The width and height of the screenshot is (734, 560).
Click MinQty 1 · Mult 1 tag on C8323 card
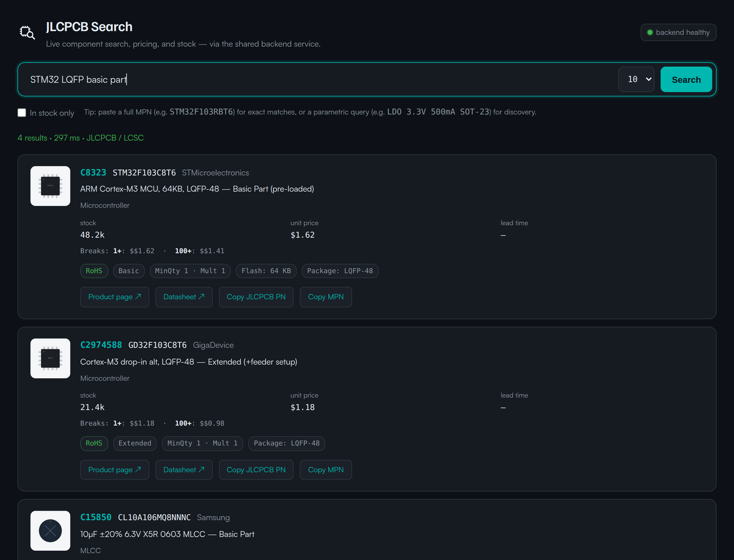pos(190,271)
